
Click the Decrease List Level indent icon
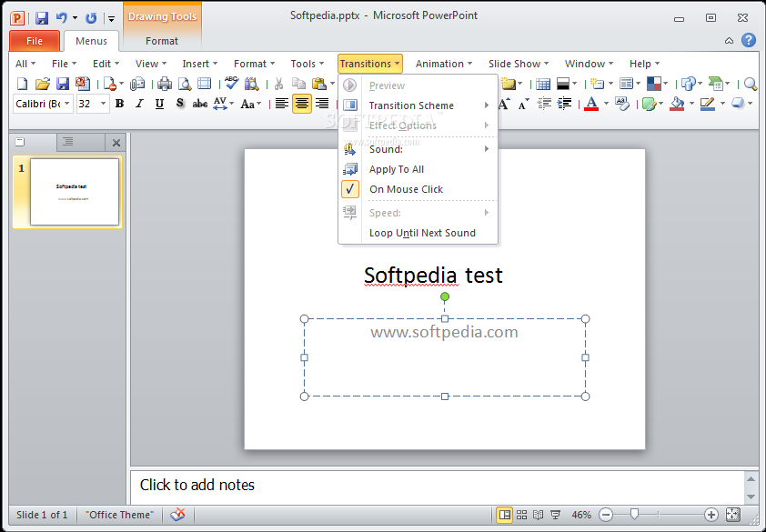point(544,104)
